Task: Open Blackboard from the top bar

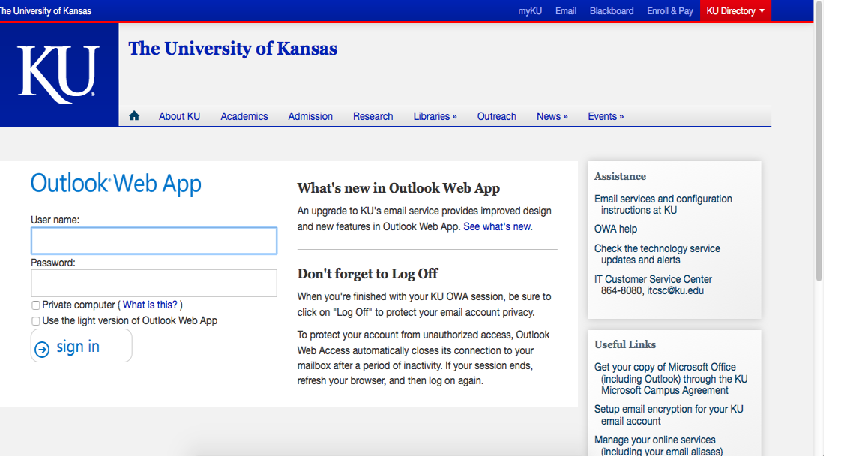Action: pyautogui.click(x=611, y=10)
